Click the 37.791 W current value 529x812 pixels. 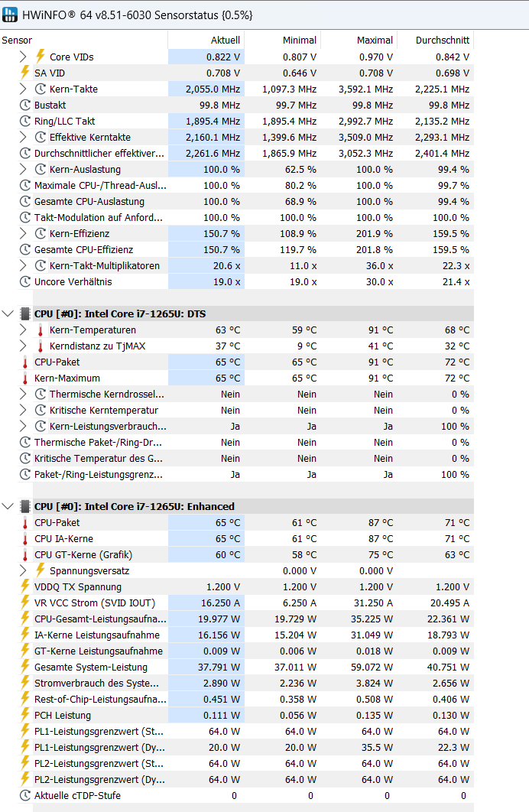click(219, 667)
